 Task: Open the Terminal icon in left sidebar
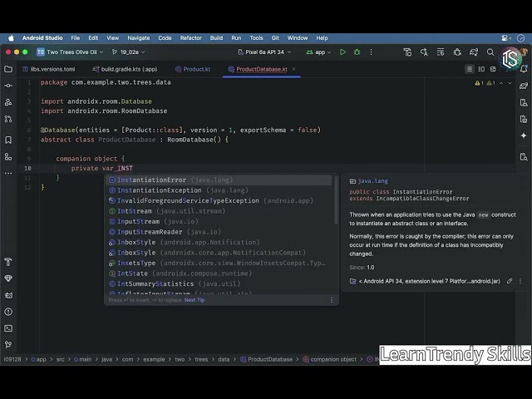(x=8, y=328)
